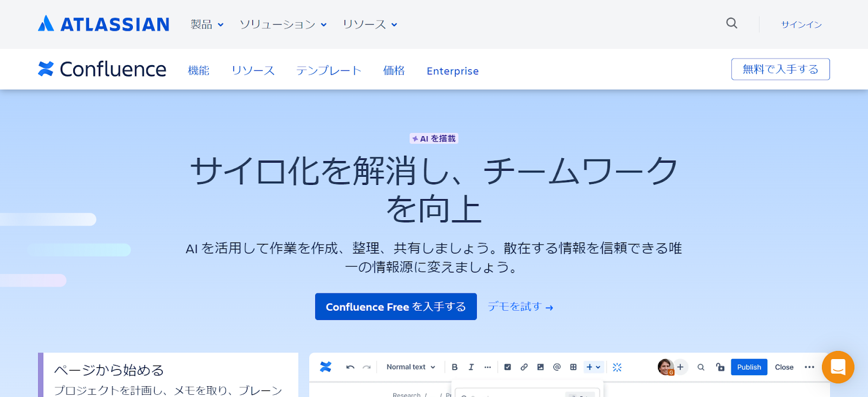Screen dimensions: 868x397
Task: Click the Confluence Free を入手する button
Action: pyautogui.click(x=395, y=307)
